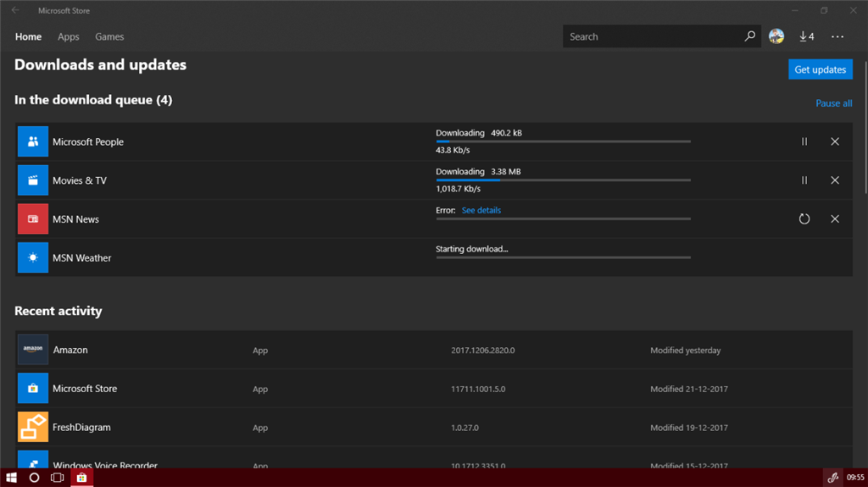Image resolution: width=868 pixels, height=487 pixels.
Task: Switch to the Apps tab
Action: [x=68, y=36]
